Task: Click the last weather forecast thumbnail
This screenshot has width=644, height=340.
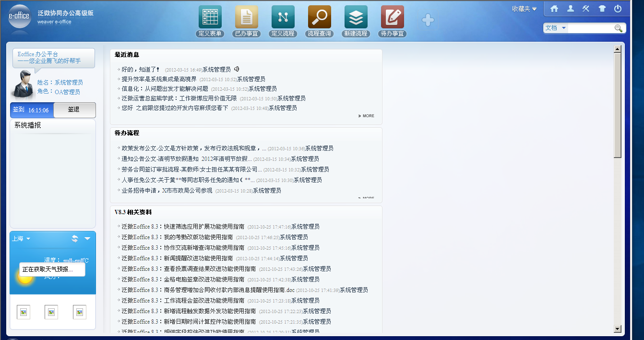Action: [x=80, y=312]
